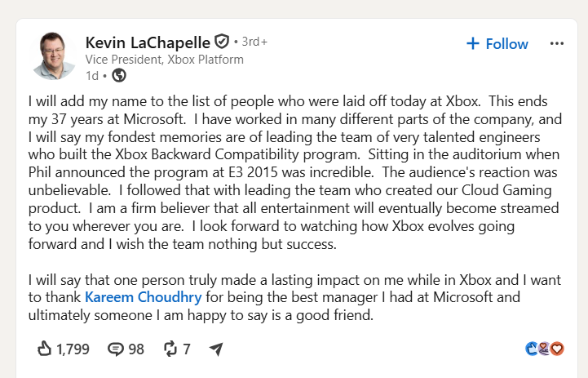Follow Kevin LaChapelle
The height and width of the screenshot is (378, 588).
point(497,44)
